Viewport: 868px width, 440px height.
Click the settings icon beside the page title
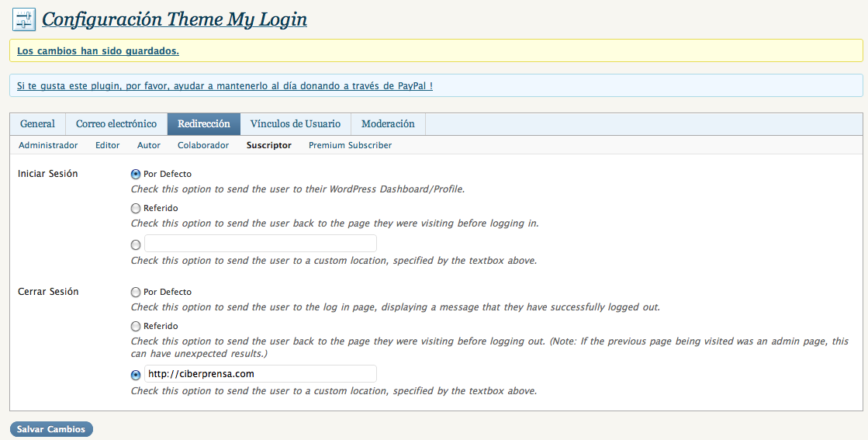(24, 19)
